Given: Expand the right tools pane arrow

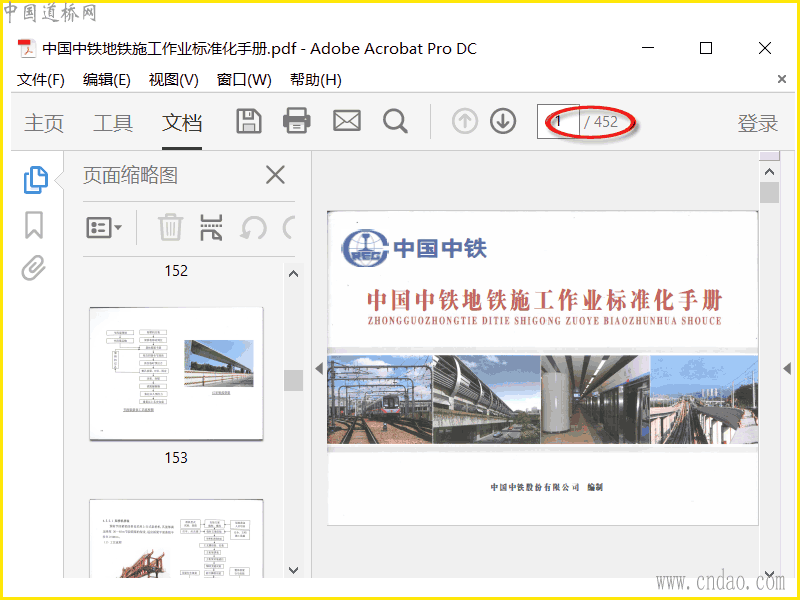Looking at the screenshot, I should pyautogui.click(x=787, y=368).
